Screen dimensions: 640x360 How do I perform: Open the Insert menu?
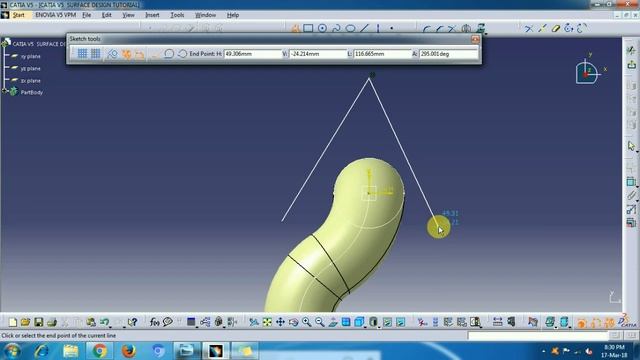click(x=152, y=15)
